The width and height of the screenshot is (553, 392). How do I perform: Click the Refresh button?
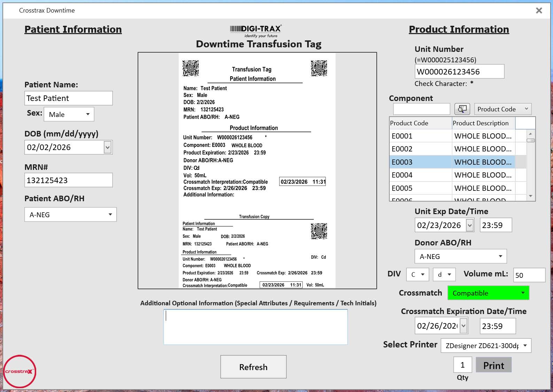pos(253,367)
